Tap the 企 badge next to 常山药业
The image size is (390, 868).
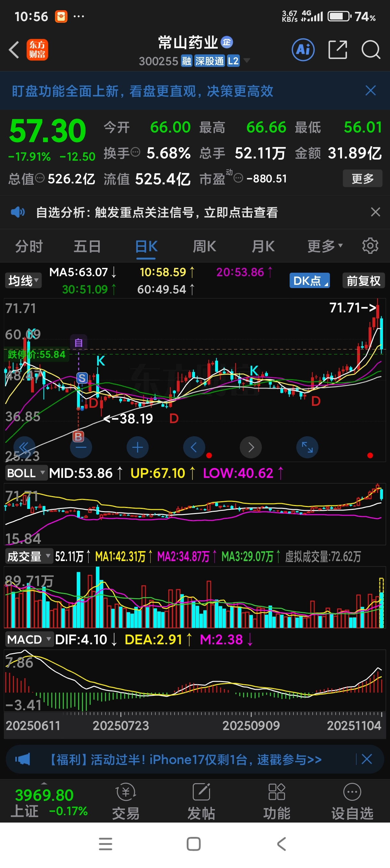coord(227,42)
